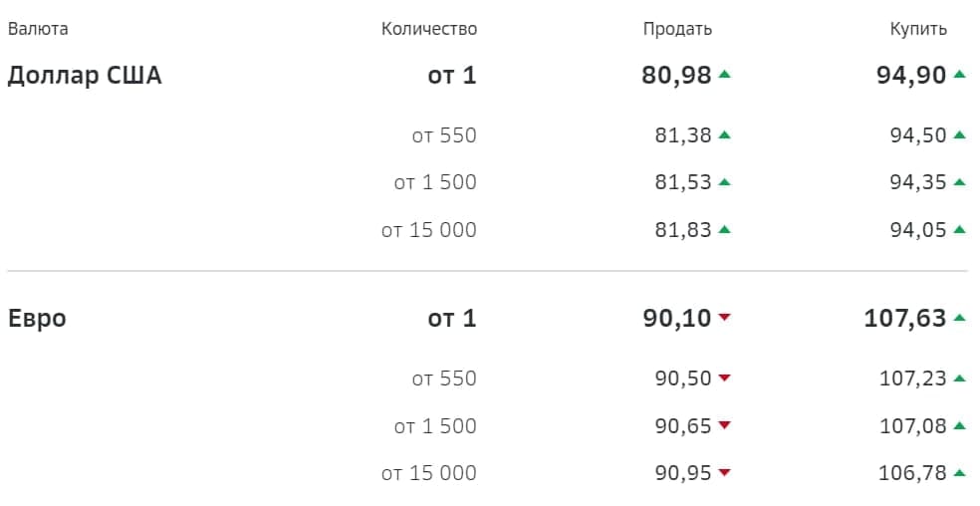Select the euro 'от 1 500' quantity tier
This screenshot has width=980, height=506.
435,426
